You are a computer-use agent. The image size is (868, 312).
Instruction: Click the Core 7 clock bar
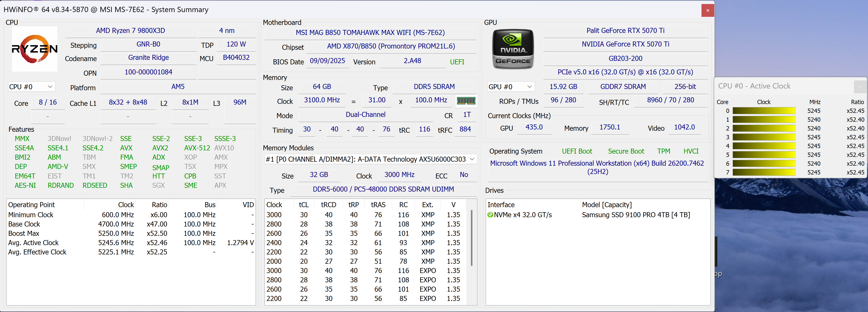[764, 172]
